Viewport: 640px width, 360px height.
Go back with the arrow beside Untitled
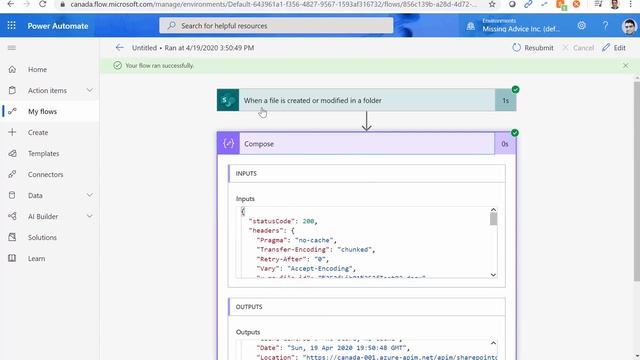[x=120, y=48]
